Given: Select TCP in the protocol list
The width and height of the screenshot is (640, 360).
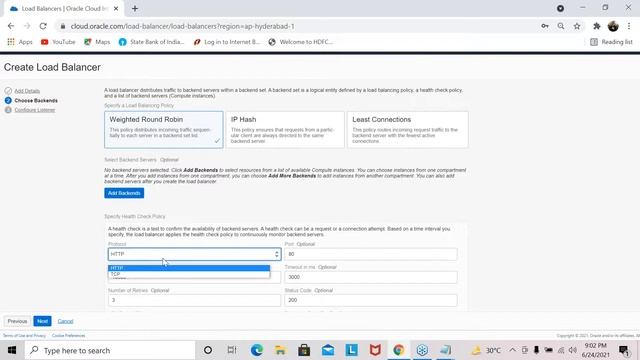Looking at the screenshot, I should [189, 274].
